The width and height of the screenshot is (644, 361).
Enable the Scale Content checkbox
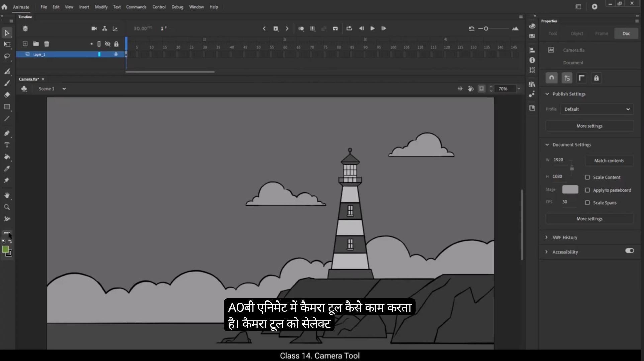pyautogui.click(x=587, y=177)
